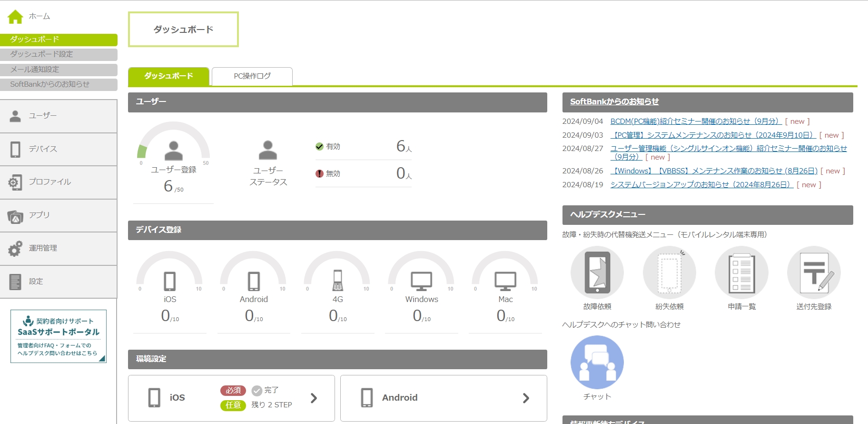Open the 申請一覧 list icon
The height and width of the screenshot is (424, 868).
pyautogui.click(x=741, y=273)
